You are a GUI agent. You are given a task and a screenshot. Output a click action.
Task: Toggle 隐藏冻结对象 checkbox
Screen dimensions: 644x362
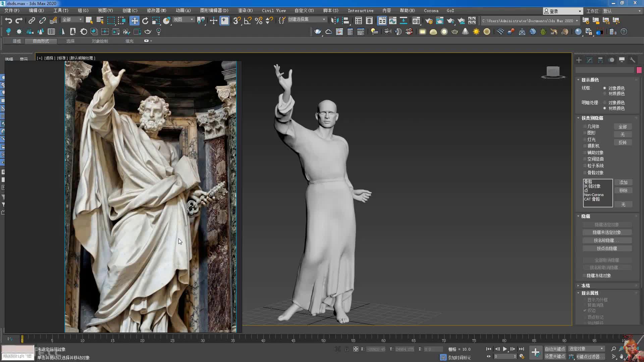[x=585, y=276]
